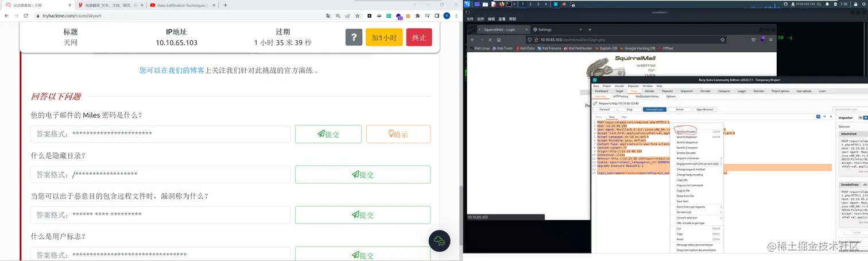Open the 帮助 menu in the terminal
This screenshot has height=261, width=868.
(x=513, y=19)
